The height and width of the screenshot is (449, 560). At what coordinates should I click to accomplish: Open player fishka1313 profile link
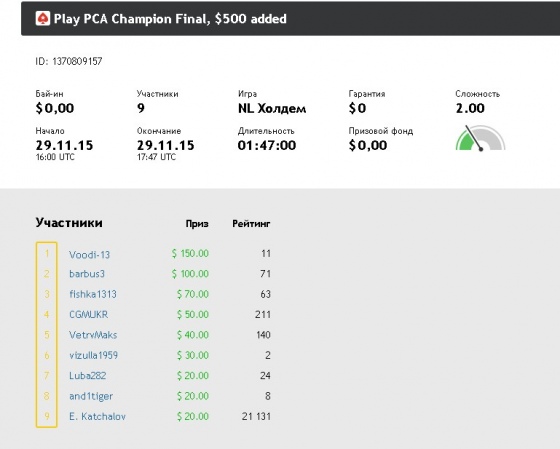93,294
